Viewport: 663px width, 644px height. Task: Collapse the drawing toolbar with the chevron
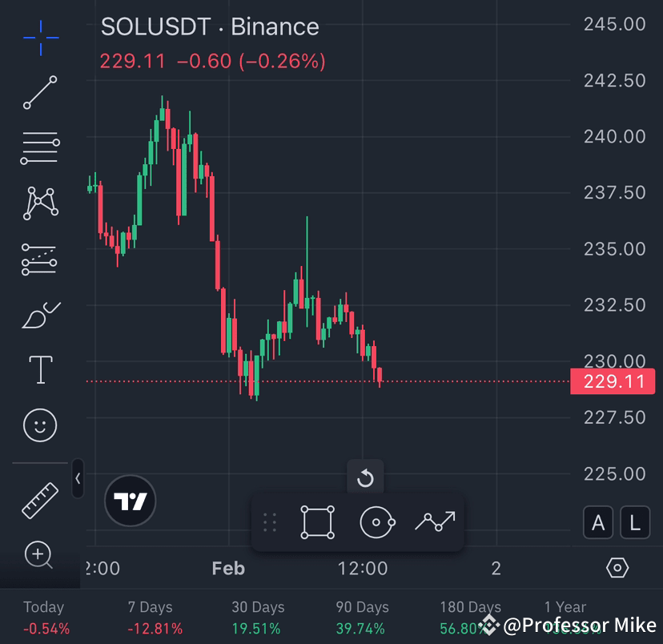click(77, 478)
